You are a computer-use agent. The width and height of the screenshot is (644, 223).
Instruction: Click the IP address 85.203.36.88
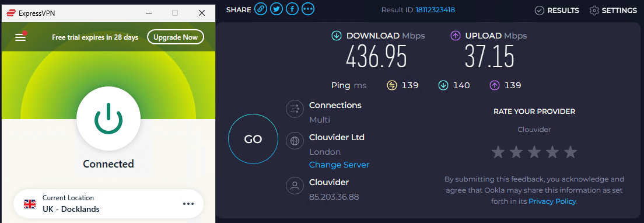(334, 197)
